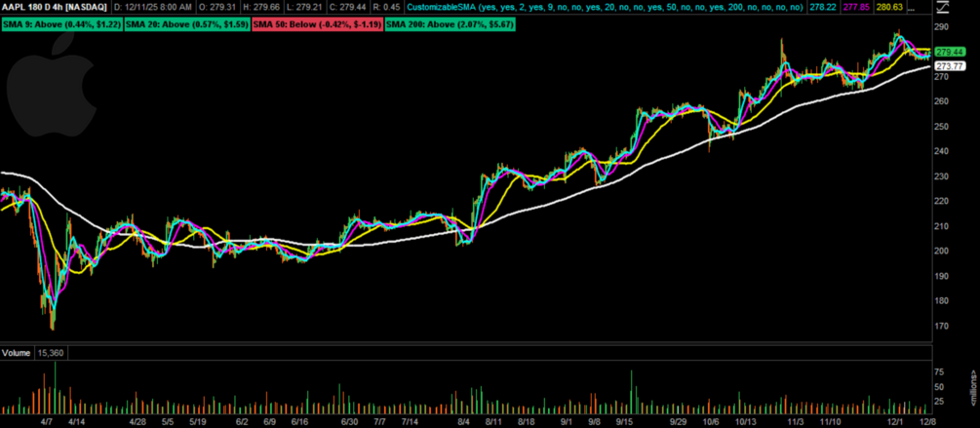
Task: Click the 9/29 date on time axis
Action: (x=681, y=422)
